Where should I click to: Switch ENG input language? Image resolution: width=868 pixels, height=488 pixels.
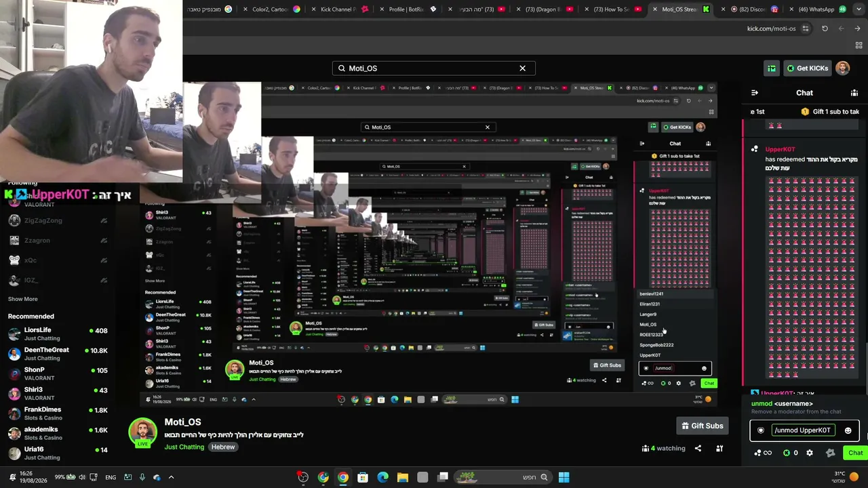[x=111, y=477]
